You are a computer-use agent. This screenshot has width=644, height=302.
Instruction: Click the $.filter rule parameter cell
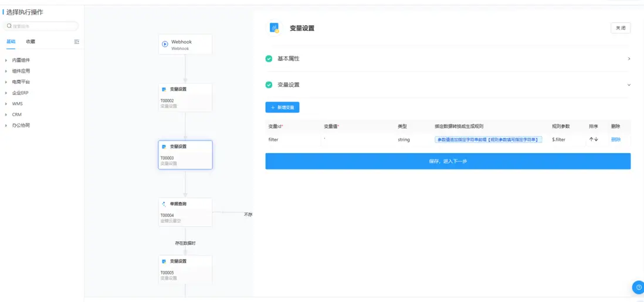point(558,140)
